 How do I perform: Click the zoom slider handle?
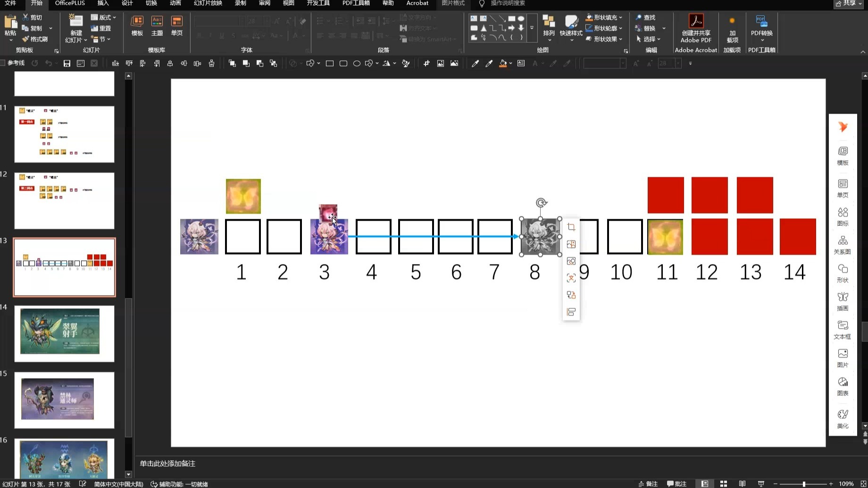(804, 484)
